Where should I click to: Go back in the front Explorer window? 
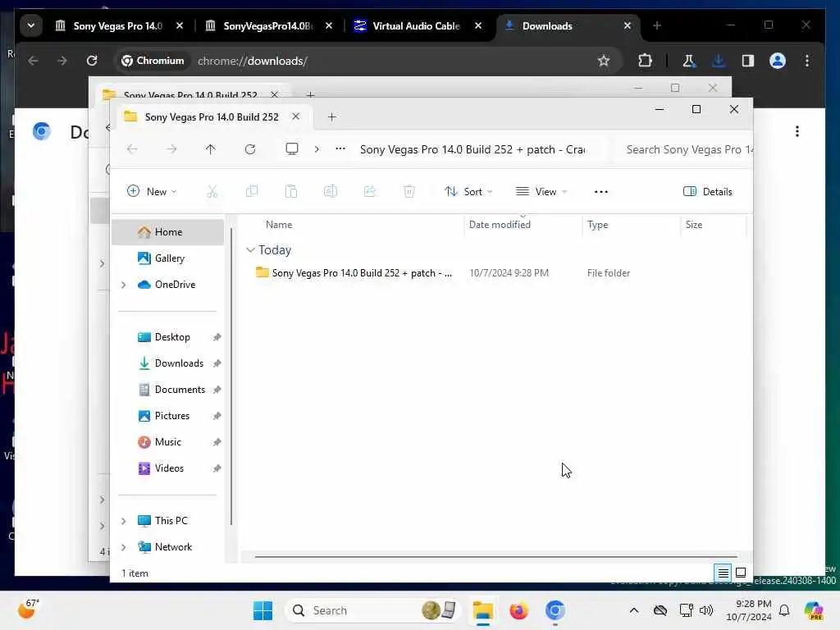coord(132,149)
